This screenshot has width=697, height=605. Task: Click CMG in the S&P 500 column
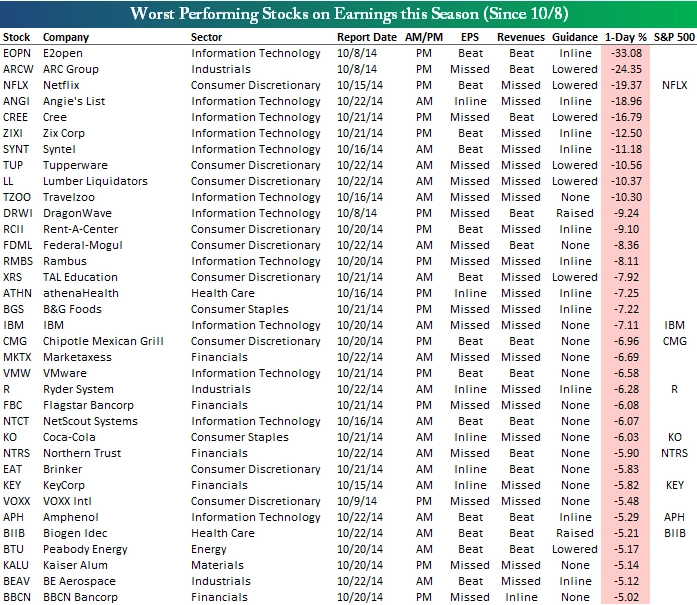674,341
